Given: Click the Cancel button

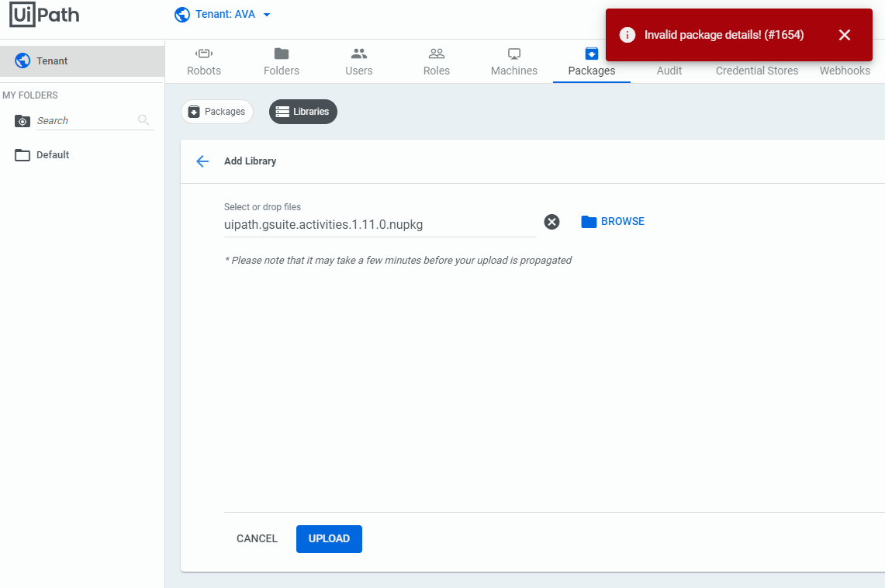Looking at the screenshot, I should pos(257,539).
